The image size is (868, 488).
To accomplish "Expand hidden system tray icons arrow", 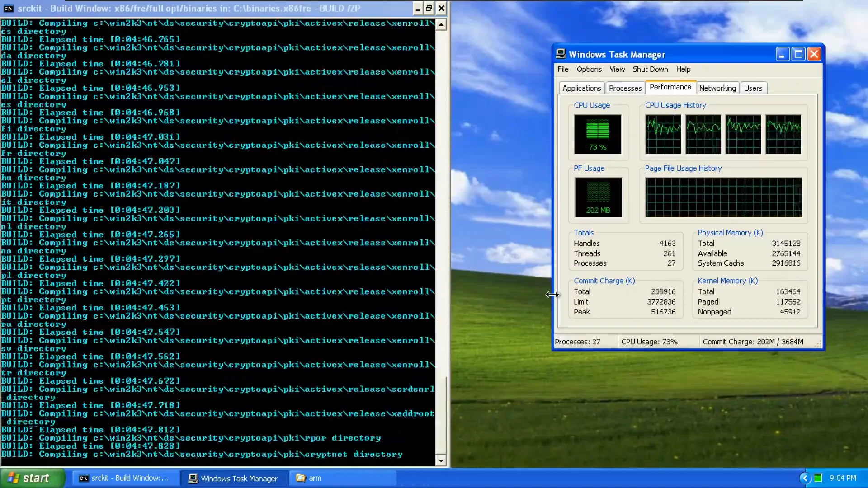I will (x=805, y=478).
